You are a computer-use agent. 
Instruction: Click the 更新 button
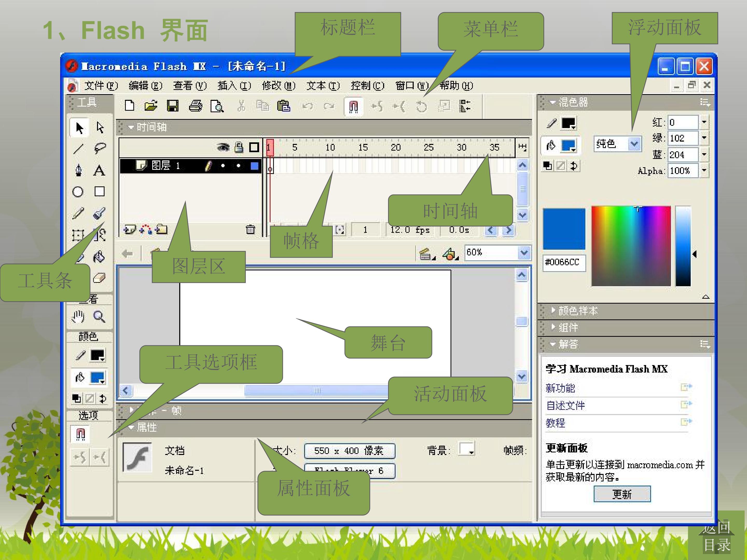pos(622,494)
